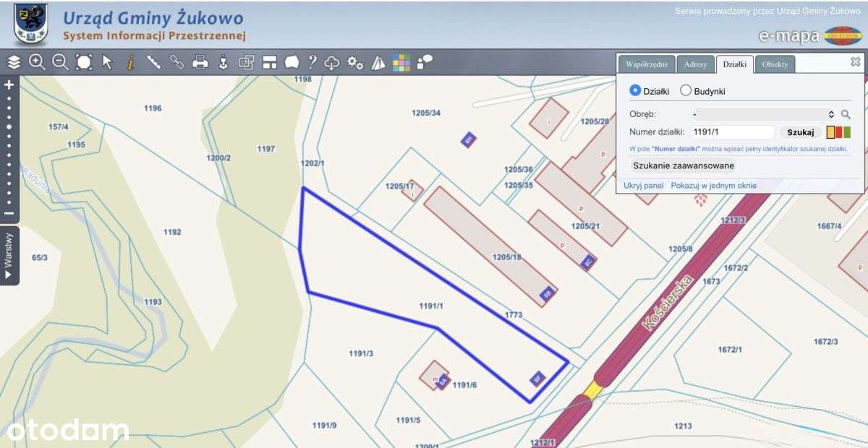Viewport: 868px width, 448px height.
Task: Click parcel label 1773 on map
Action: pyautogui.click(x=514, y=315)
